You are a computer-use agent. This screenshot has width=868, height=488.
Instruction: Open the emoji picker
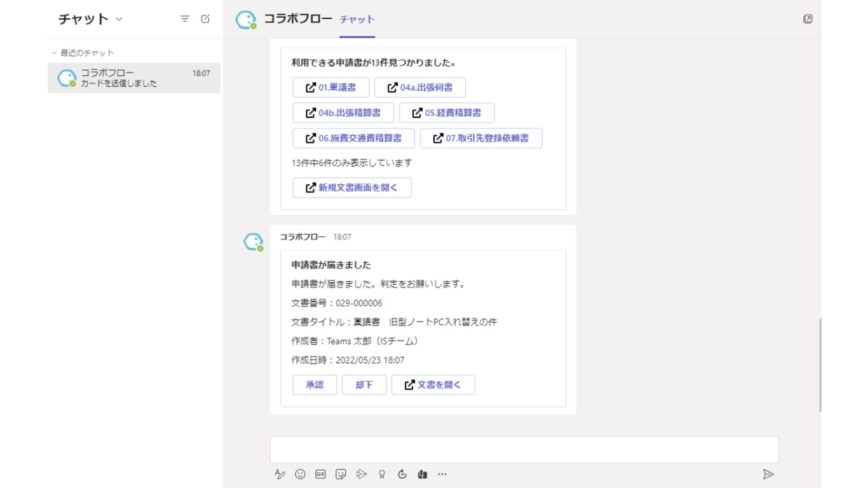pos(301,474)
